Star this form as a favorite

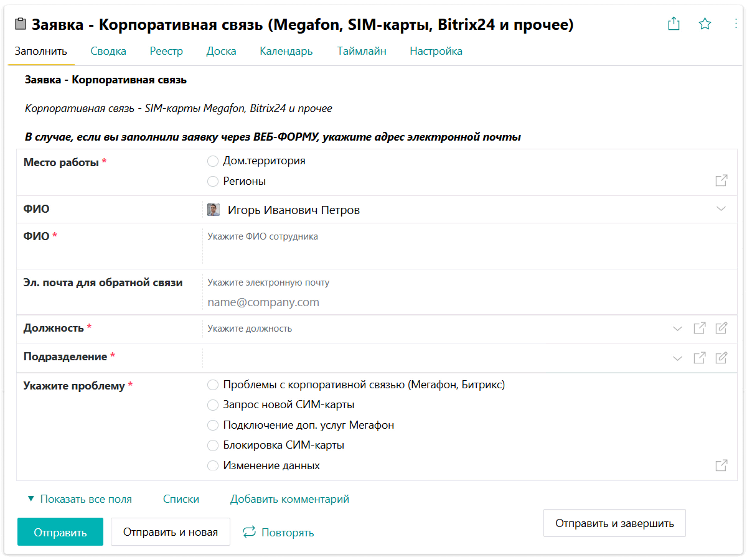[705, 24]
